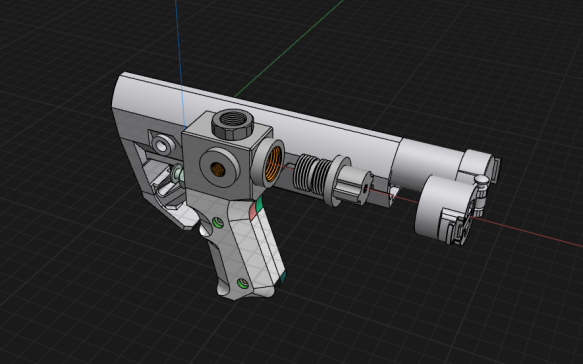Click the round washer on the rear stock frame
The image size is (583, 364).
[x=162, y=145]
